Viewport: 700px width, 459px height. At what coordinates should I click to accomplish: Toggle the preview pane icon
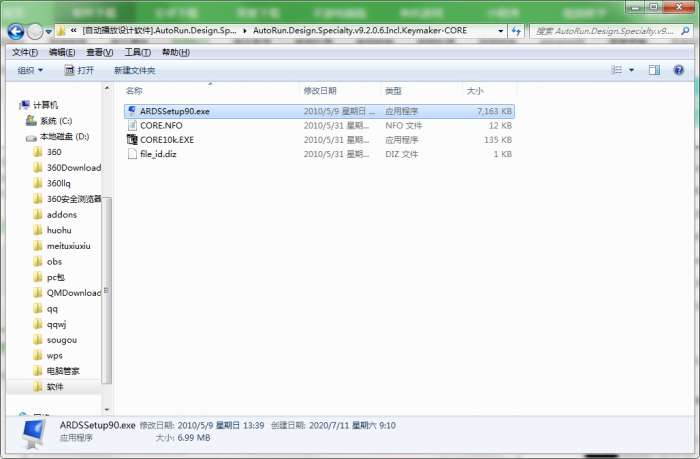[x=654, y=70]
